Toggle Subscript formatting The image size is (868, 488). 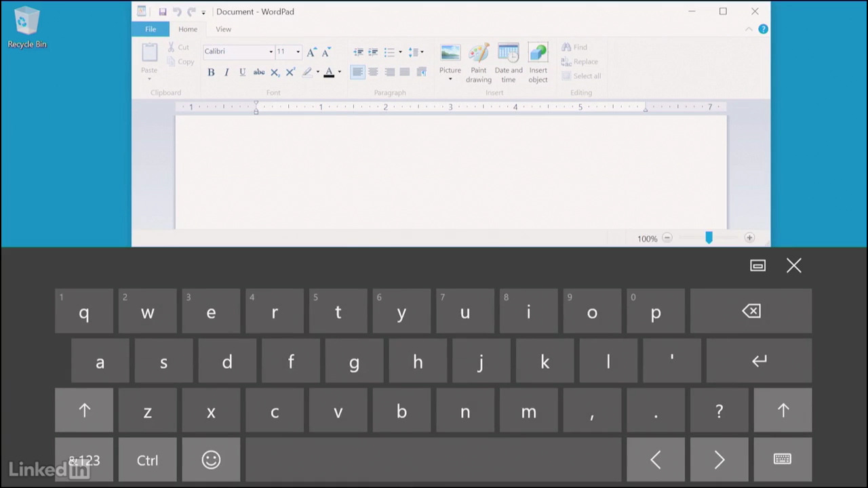click(275, 72)
